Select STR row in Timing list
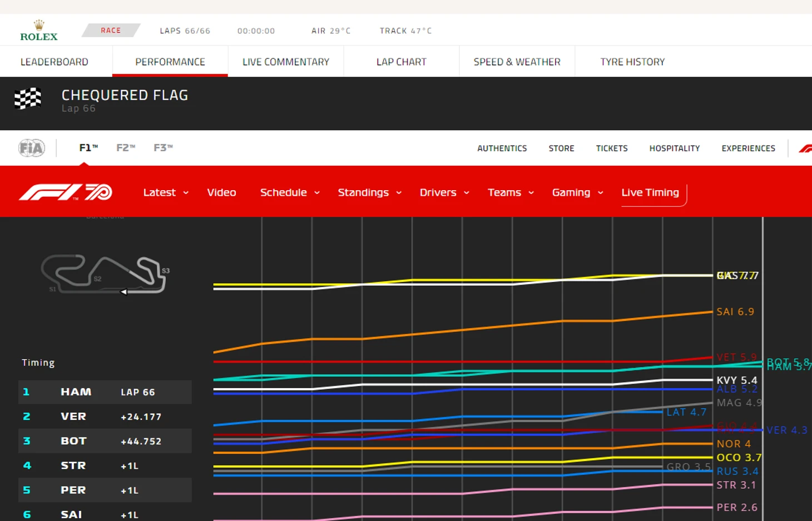The width and height of the screenshot is (812, 521). point(105,465)
